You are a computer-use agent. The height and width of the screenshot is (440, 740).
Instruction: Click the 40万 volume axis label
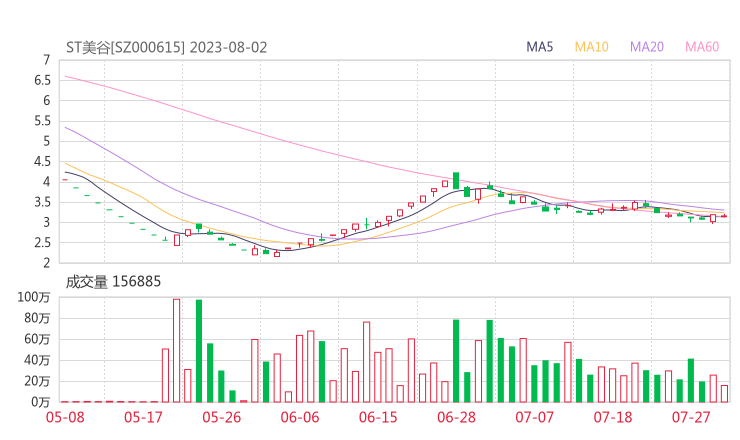37,360
